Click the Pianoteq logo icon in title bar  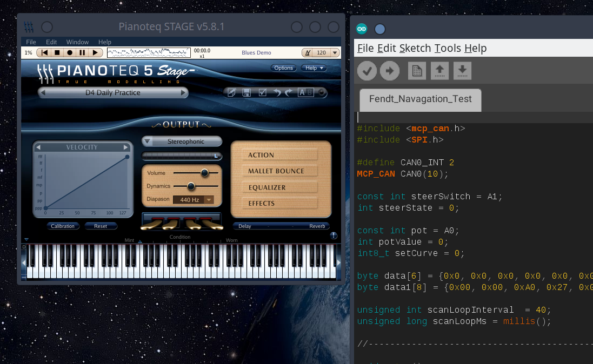coord(29,27)
